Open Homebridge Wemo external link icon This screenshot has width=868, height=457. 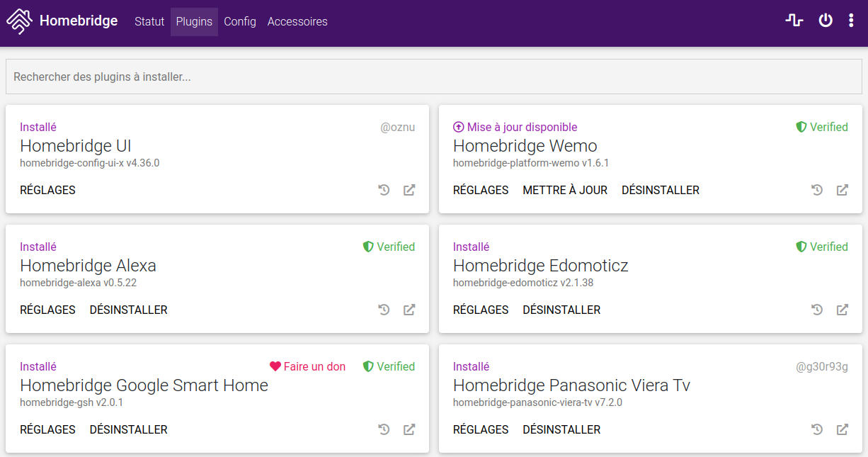pyautogui.click(x=843, y=190)
